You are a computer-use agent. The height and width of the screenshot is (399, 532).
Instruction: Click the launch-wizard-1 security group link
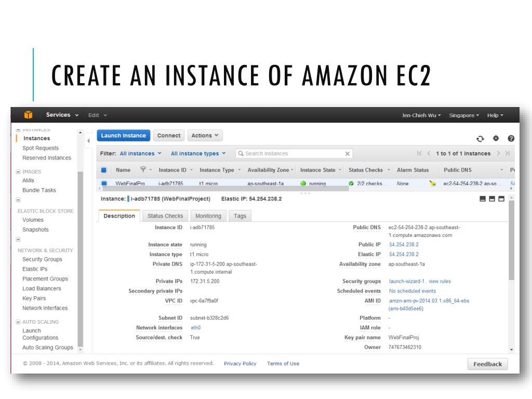(407, 281)
